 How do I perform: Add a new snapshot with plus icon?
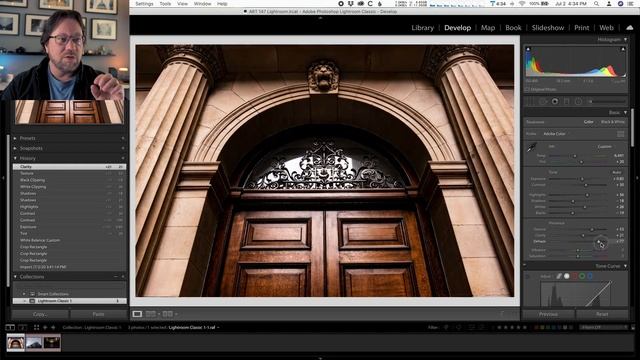[122, 148]
